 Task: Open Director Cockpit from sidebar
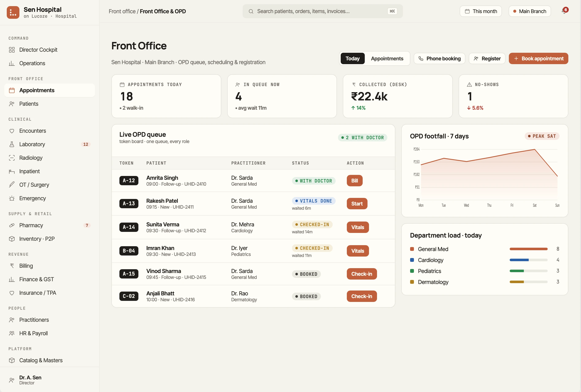[x=50, y=50]
